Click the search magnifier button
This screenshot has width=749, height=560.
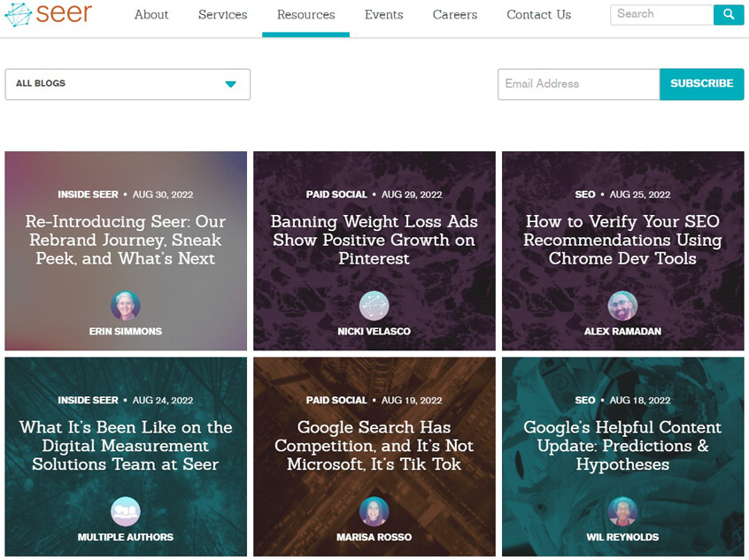(729, 14)
